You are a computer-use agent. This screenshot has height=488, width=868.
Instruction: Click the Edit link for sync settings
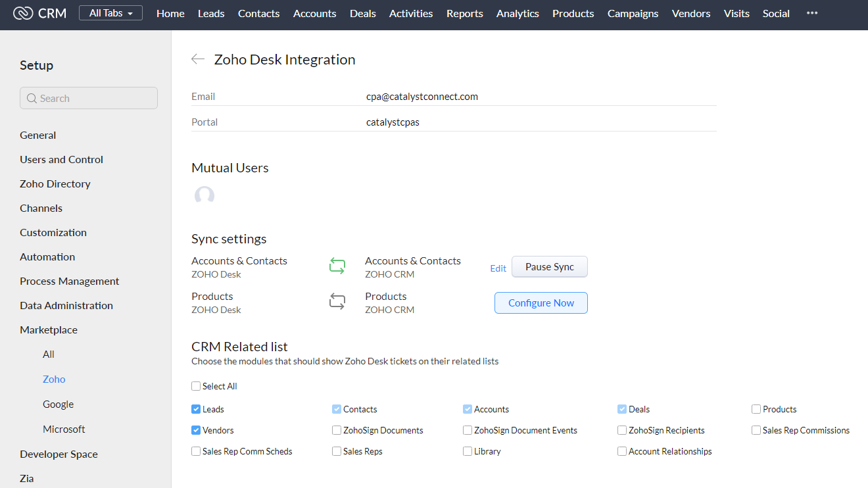click(x=498, y=268)
